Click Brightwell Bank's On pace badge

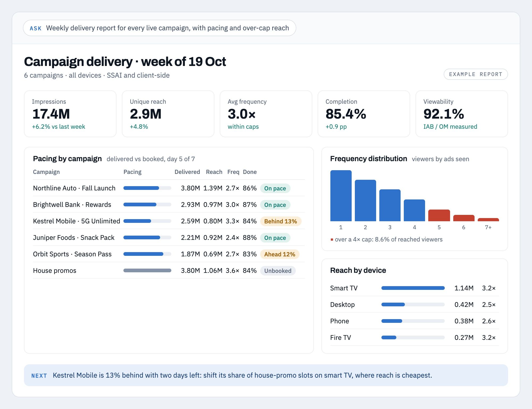point(275,205)
